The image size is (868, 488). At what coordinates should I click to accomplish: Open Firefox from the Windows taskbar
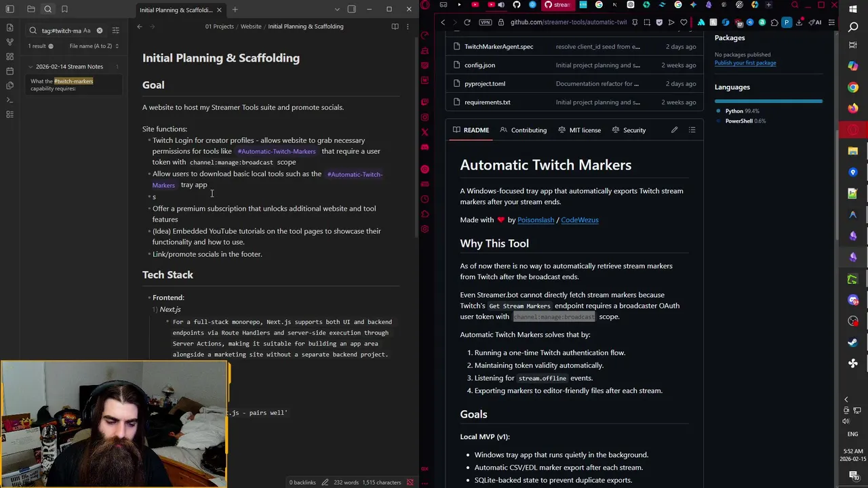pos(853,108)
